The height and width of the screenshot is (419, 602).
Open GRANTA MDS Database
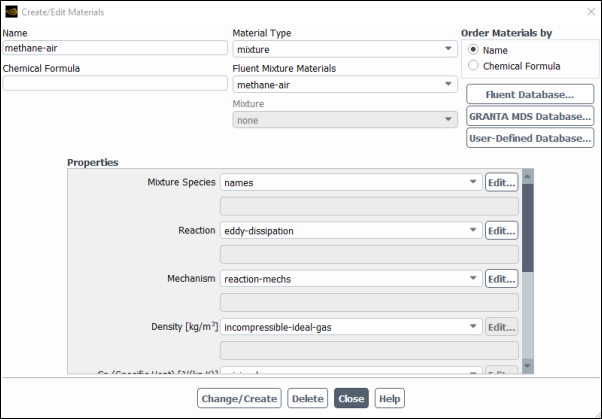pos(529,116)
